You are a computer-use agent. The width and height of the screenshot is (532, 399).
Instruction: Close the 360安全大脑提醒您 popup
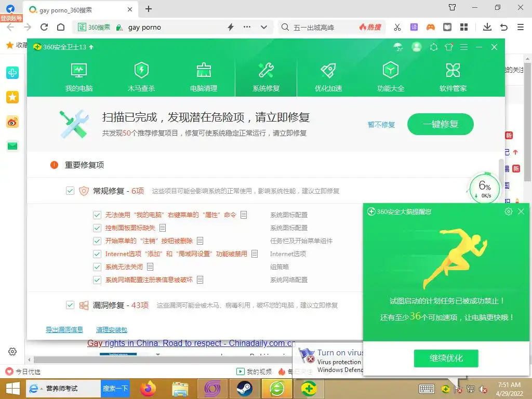521,211
